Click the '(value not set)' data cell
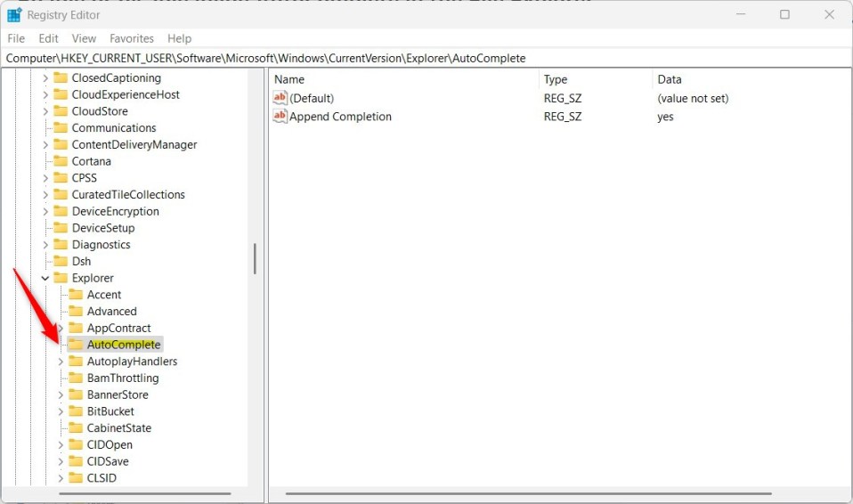This screenshot has height=504, width=853. (693, 99)
